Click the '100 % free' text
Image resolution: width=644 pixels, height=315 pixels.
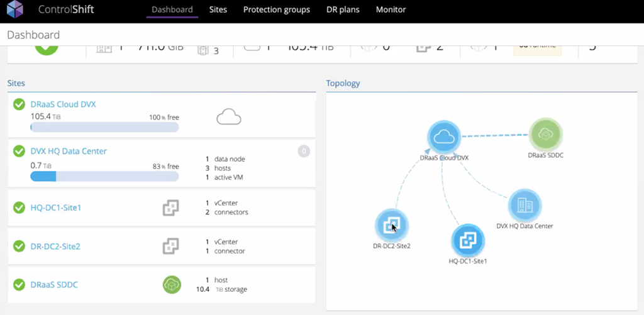pos(164,118)
